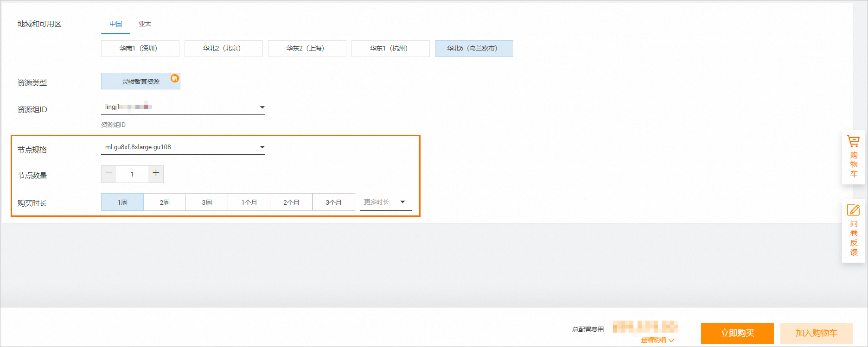Select 1周 purchase duration
Image resolution: width=868 pixels, height=347 pixels.
click(122, 202)
